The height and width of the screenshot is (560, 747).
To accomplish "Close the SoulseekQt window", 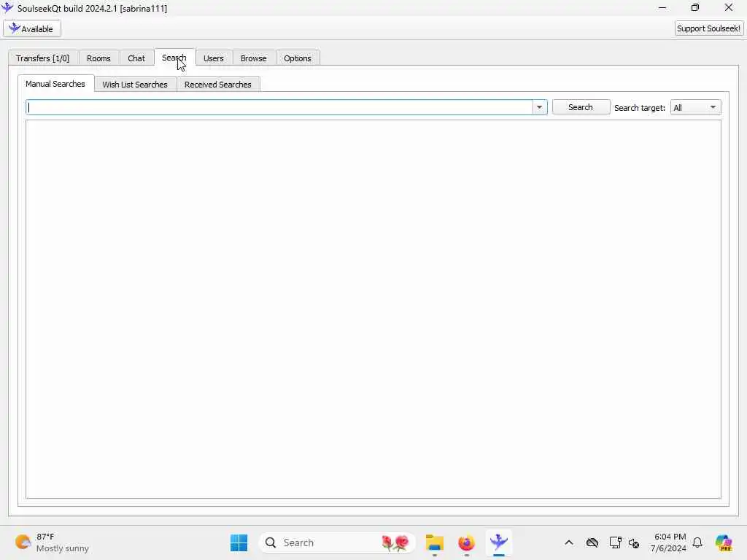I will 729,7.
